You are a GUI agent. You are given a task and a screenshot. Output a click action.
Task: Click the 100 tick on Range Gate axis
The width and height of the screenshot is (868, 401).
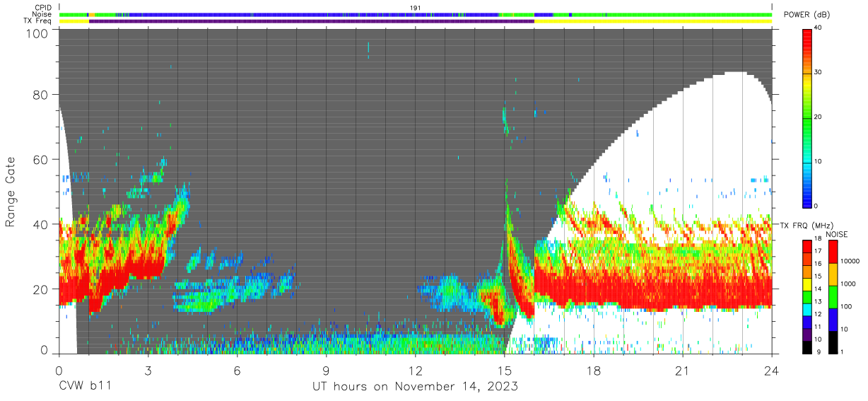pyautogui.click(x=37, y=33)
